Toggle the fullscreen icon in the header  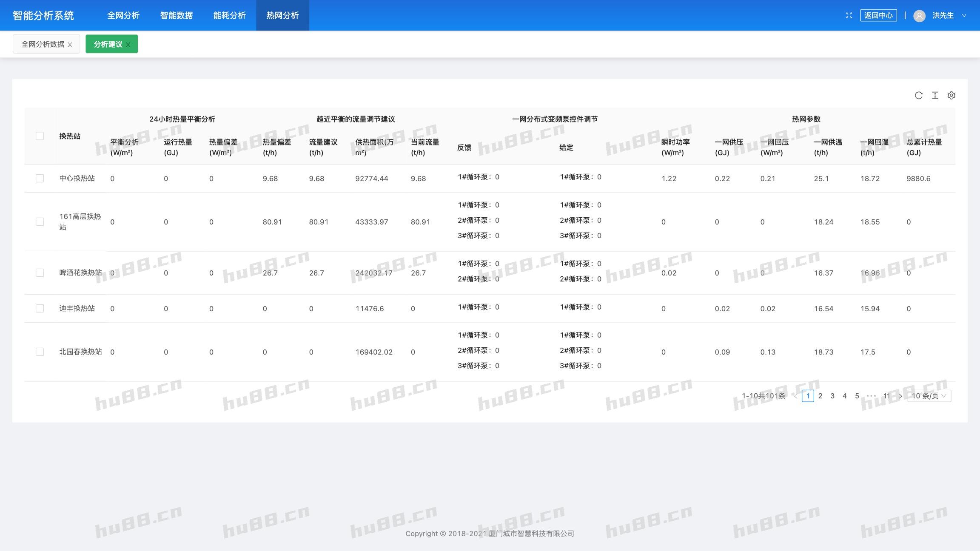849,15
